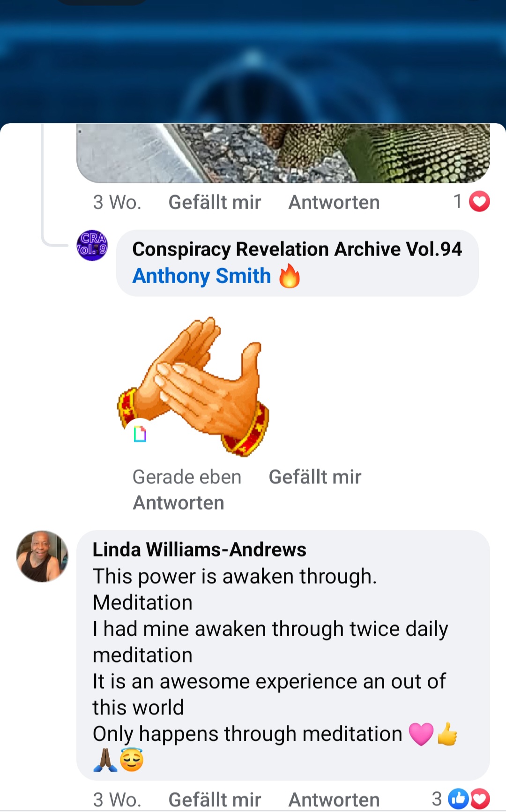Tap the fire emoji after Anthony Smith
This screenshot has height=812, width=506.
(289, 276)
